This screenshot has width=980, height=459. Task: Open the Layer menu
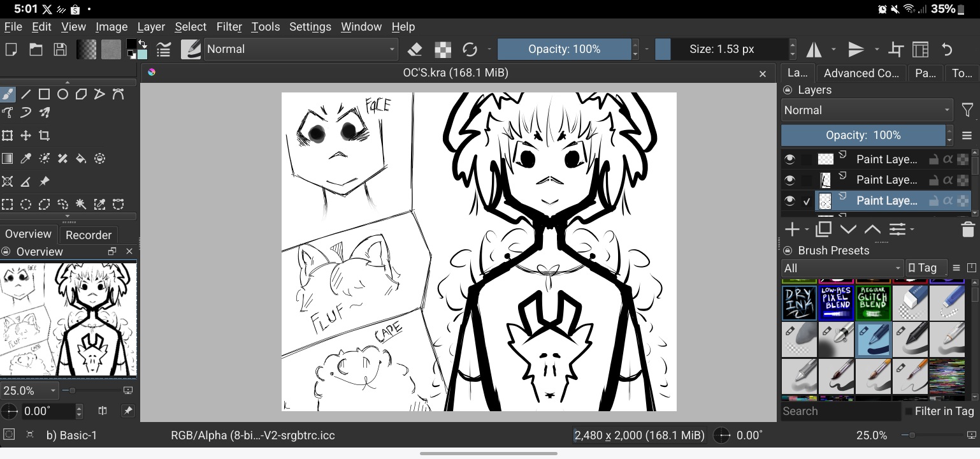pos(151,27)
